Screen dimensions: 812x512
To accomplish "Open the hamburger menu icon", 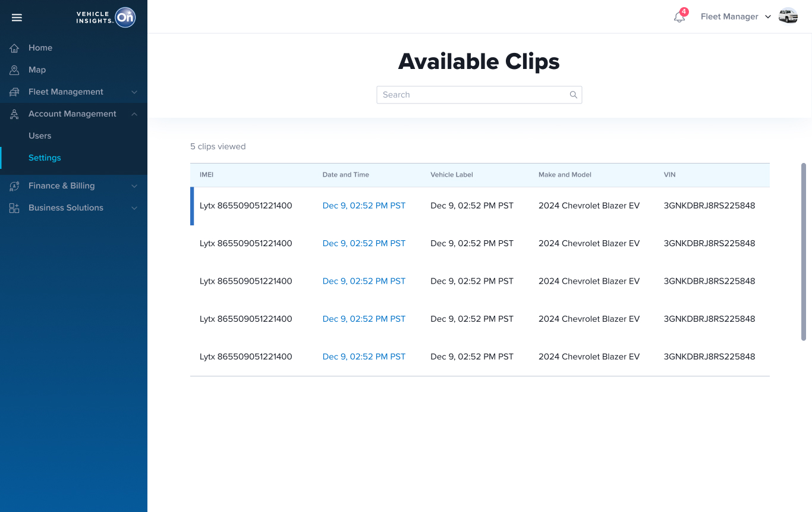I will pos(17,17).
